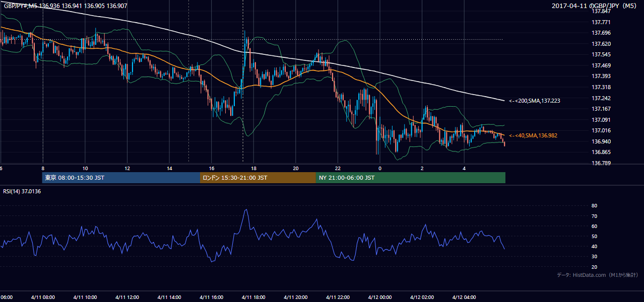Click the 4/11 14:00 time axis label
Image resolution: width=644 pixels, height=302 pixels.
[x=169, y=297]
